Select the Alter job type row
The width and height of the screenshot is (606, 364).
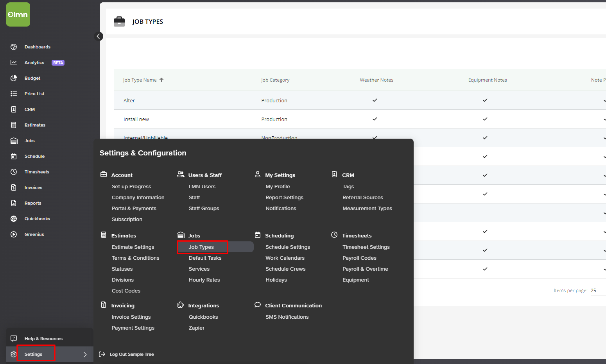coord(360,100)
